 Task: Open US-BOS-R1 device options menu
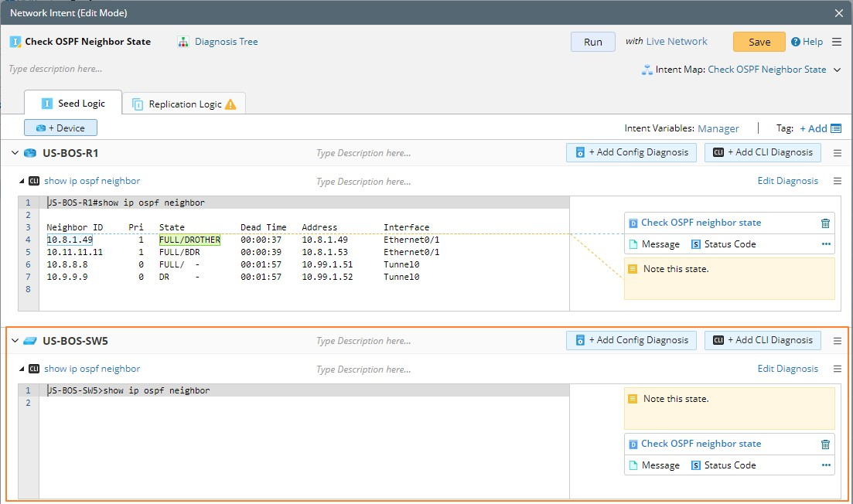(x=837, y=153)
